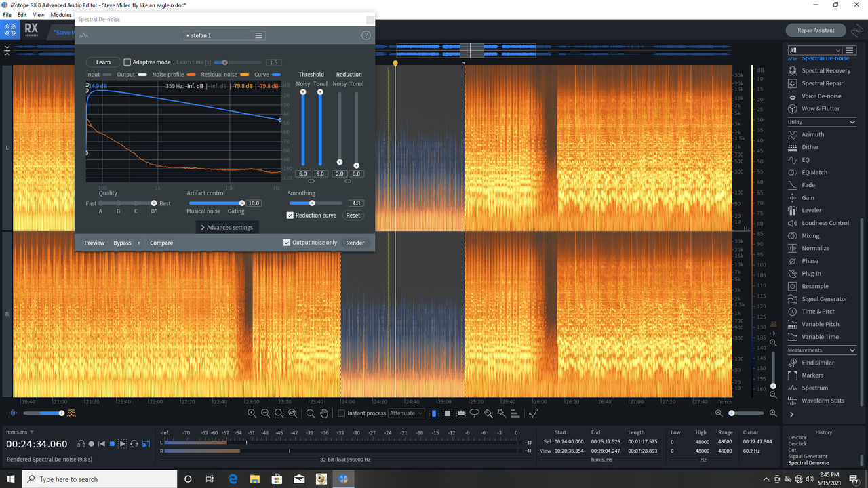Open the Time & Pitch module

tap(812, 312)
